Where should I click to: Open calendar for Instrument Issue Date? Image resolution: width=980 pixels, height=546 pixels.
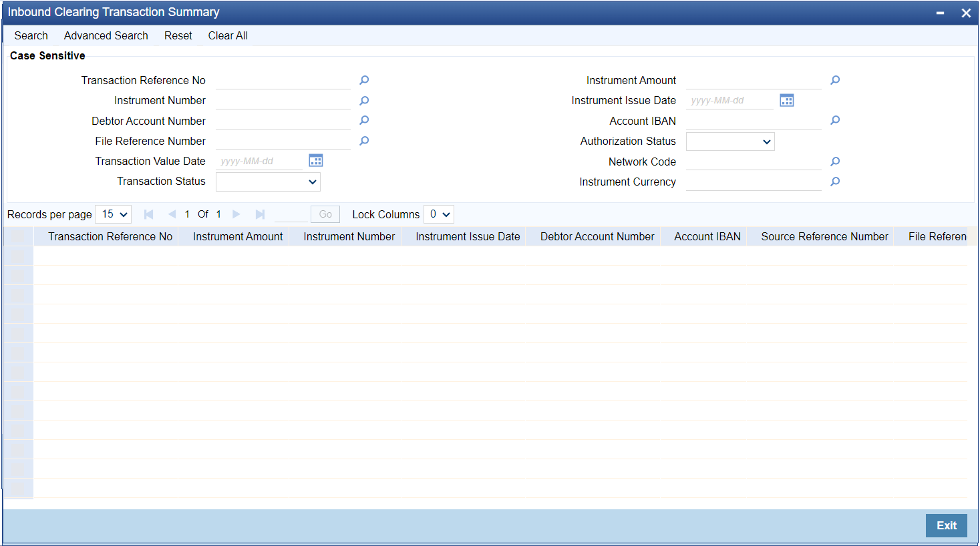click(787, 101)
